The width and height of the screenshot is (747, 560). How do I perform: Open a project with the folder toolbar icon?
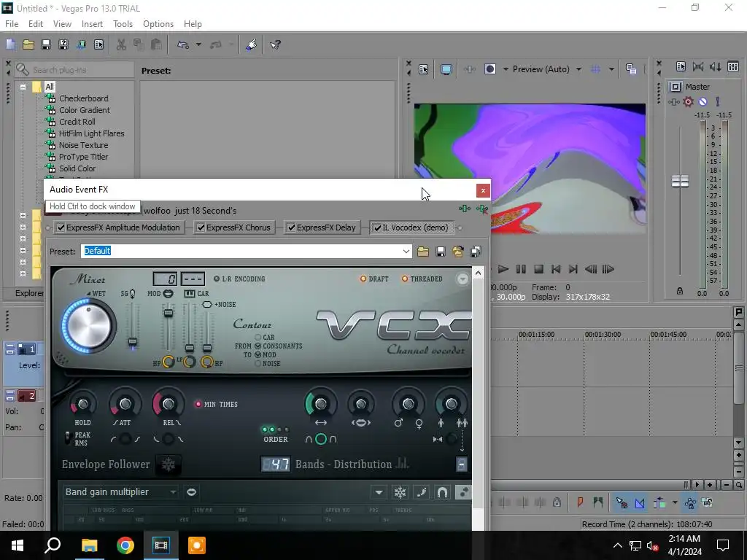pyautogui.click(x=28, y=44)
